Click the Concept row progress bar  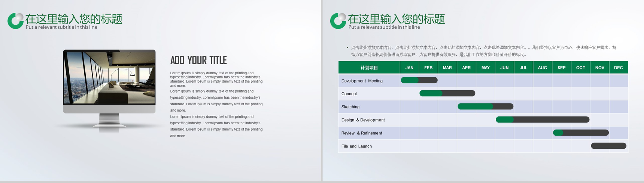click(447, 93)
